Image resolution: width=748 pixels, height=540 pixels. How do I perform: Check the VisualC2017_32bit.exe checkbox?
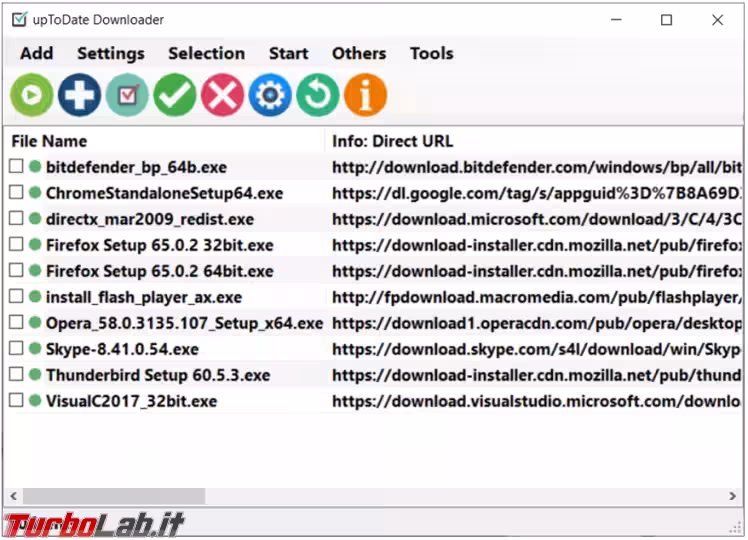tap(16, 400)
